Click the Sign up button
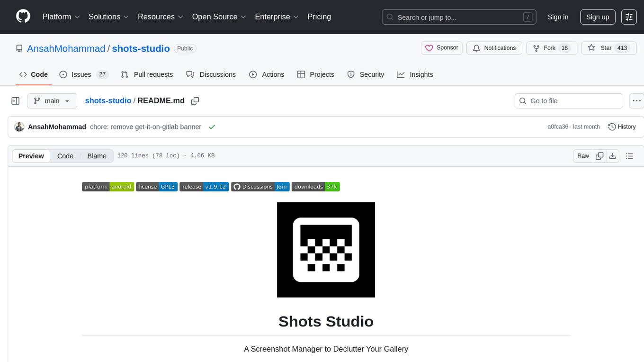Viewport: 644px width, 362px height. (x=598, y=17)
